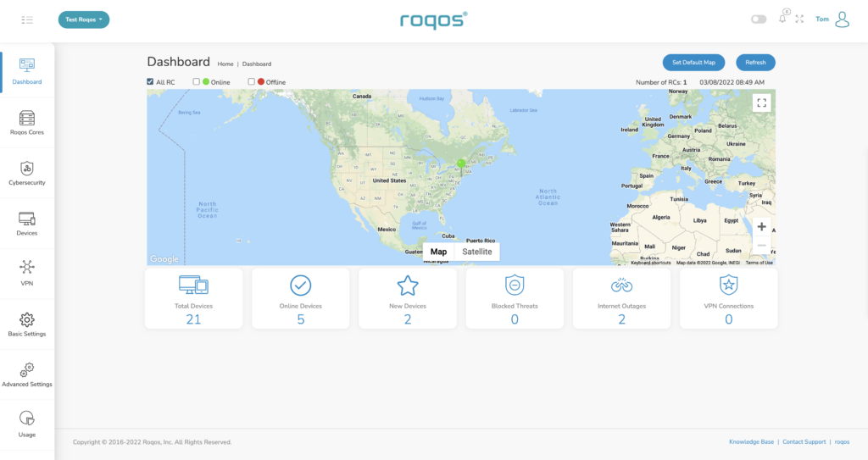Open notifications bell icon
This screenshot has width=868, height=460.
point(782,19)
